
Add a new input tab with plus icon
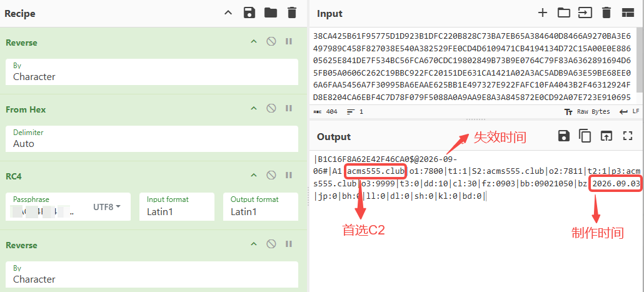point(543,13)
